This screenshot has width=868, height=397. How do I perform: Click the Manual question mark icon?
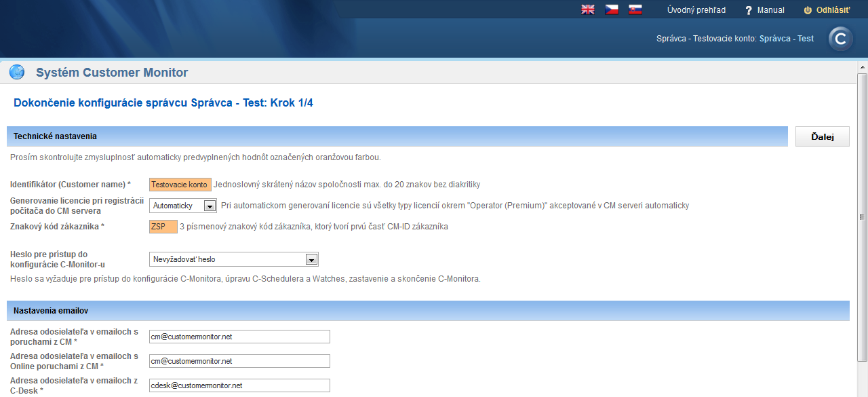point(749,10)
